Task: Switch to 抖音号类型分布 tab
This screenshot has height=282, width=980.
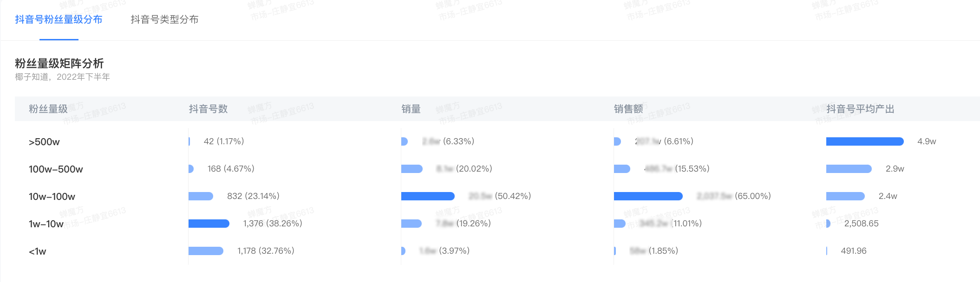Action: 164,19
